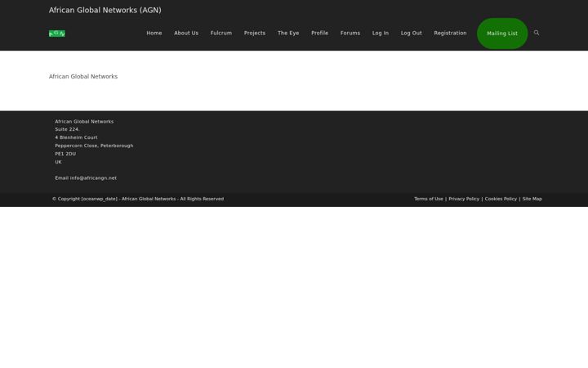The width and height of the screenshot is (588, 368).
Task: Open the Cookies Policy footer link
Action: pos(501,199)
